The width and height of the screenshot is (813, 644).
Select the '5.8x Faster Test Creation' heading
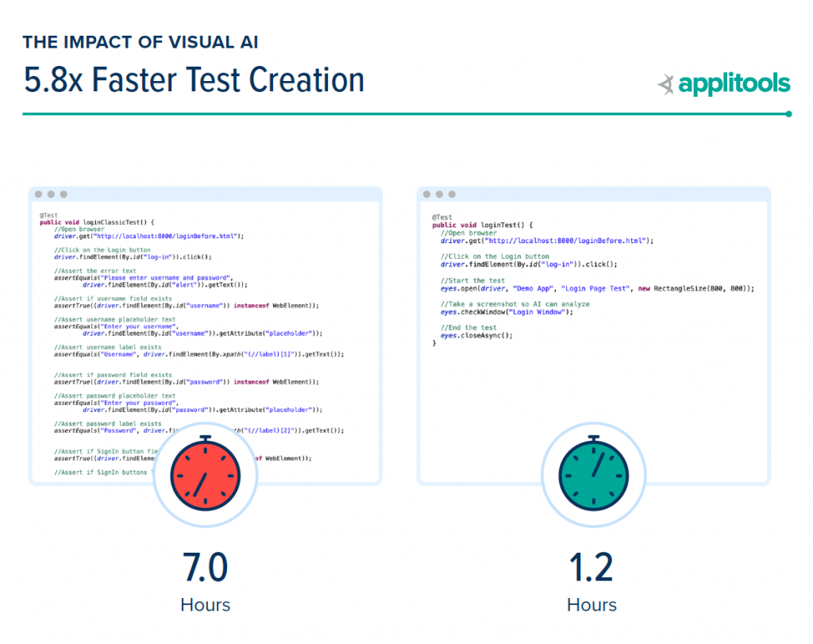click(x=195, y=80)
